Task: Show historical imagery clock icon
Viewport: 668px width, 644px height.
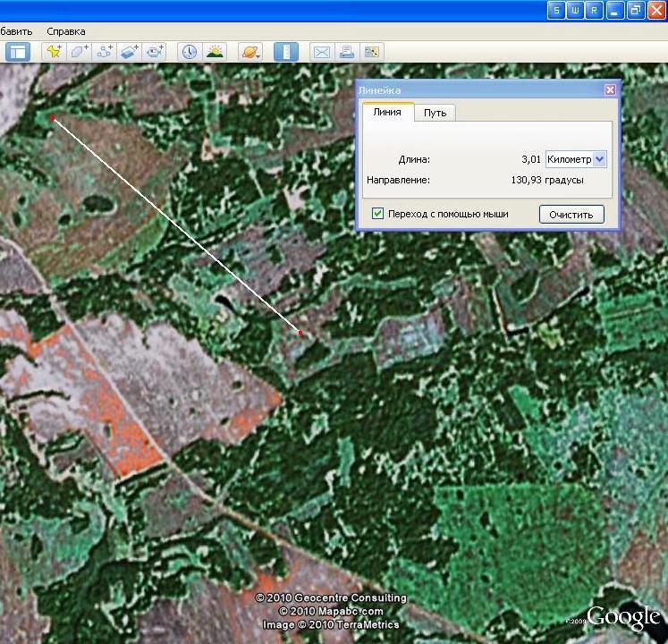Action: coord(190,52)
